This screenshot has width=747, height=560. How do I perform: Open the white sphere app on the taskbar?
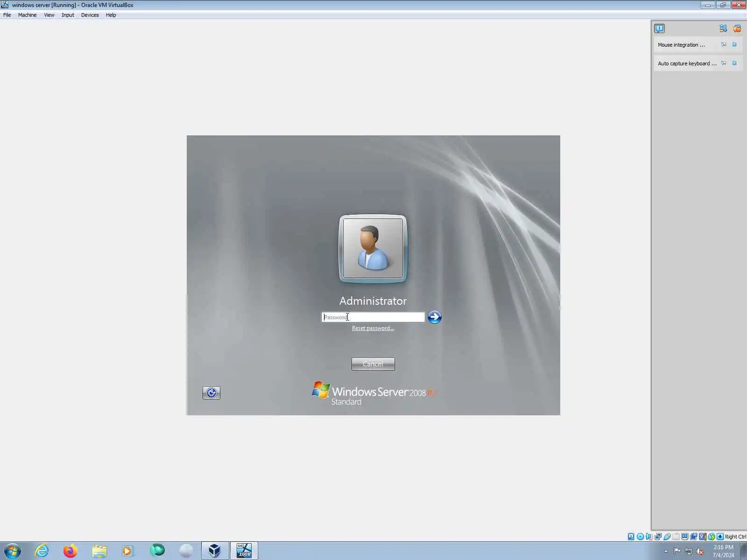coord(186,551)
